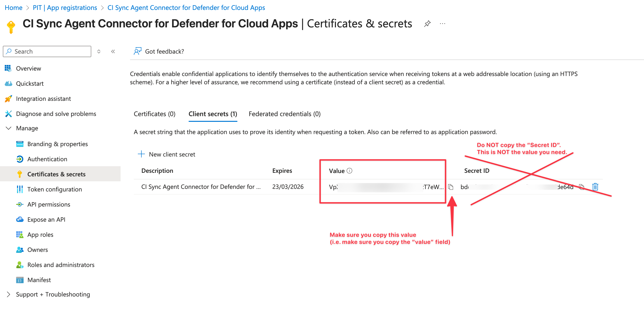Click the expiry date 23/03/2026
This screenshot has width=644, height=322.
(x=288, y=187)
